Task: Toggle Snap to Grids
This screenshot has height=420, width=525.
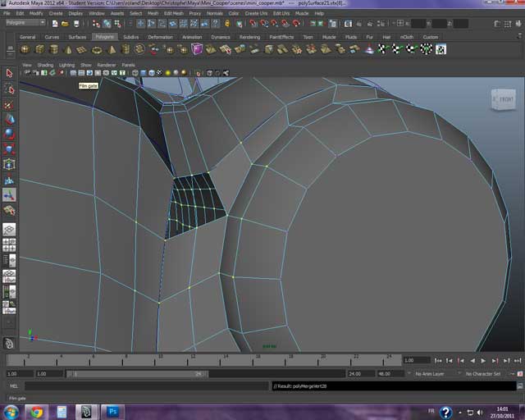Action: click(253, 24)
